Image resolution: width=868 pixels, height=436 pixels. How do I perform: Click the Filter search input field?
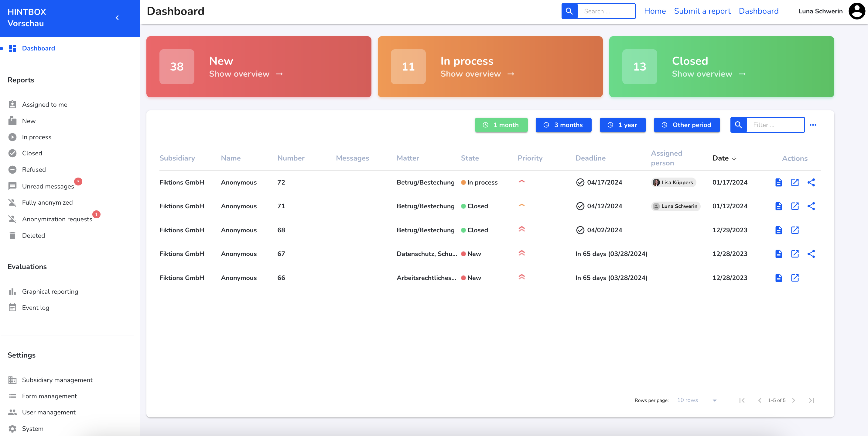[x=775, y=125]
